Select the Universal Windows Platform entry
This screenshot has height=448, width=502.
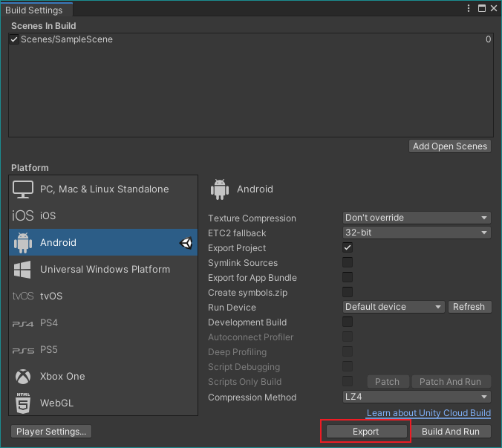point(103,269)
